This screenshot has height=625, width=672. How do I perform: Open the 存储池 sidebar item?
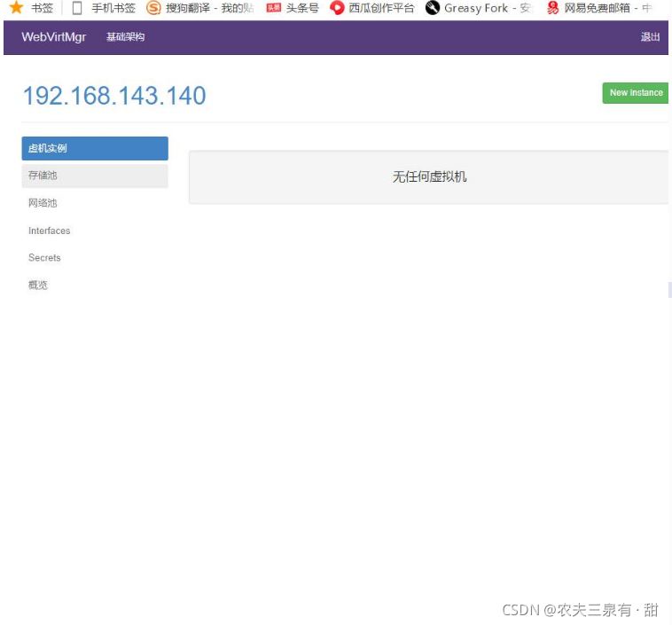pos(95,176)
